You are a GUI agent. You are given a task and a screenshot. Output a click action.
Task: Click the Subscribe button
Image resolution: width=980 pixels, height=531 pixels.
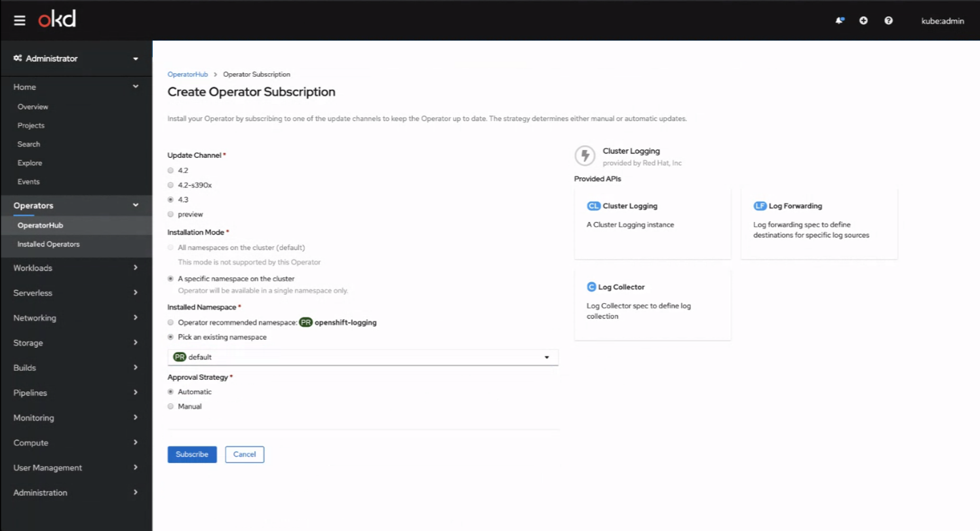[192, 454]
